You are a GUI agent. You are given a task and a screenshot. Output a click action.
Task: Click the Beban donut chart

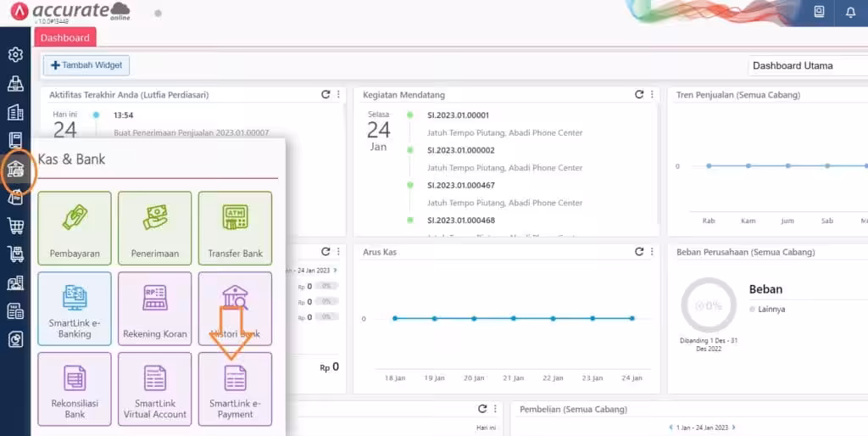pyautogui.click(x=709, y=305)
